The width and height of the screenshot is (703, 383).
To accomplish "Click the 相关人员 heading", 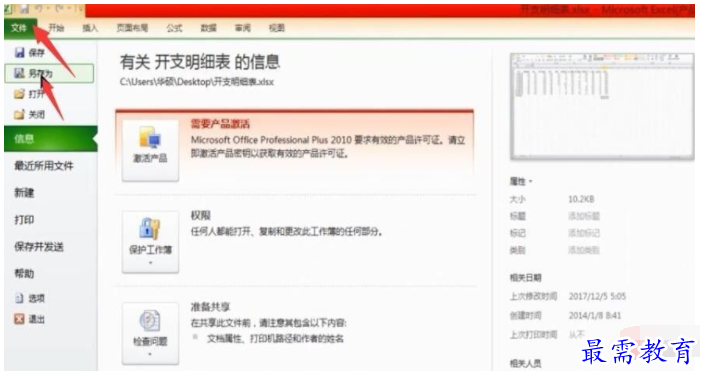I will point(525,363).
